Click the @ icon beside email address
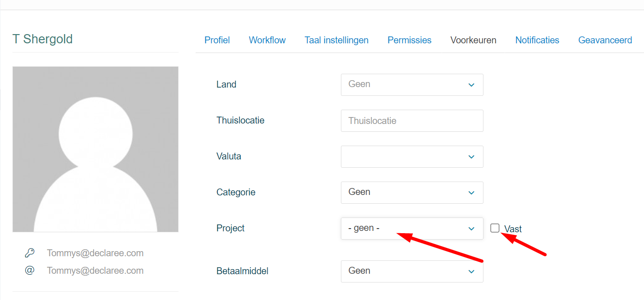Viewport: 644px width, 300px height. (30, 271)
